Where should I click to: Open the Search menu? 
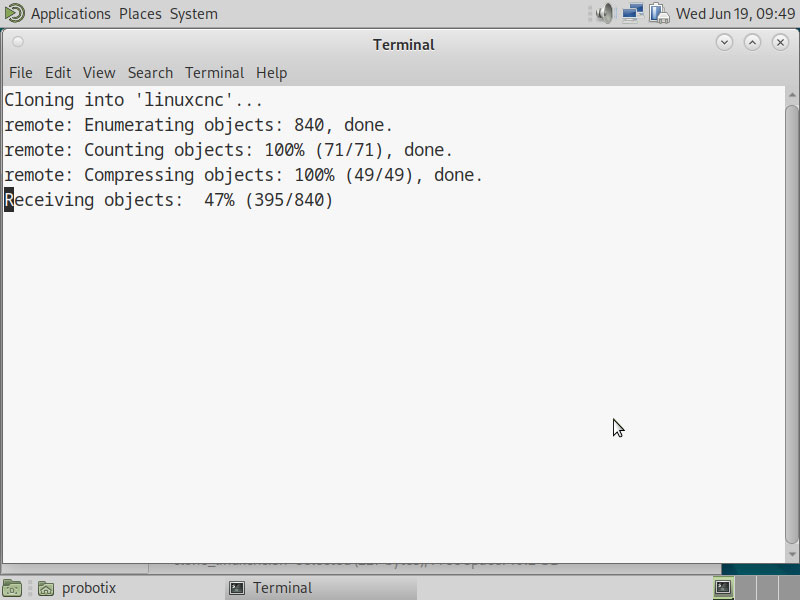tap(150, 72)
